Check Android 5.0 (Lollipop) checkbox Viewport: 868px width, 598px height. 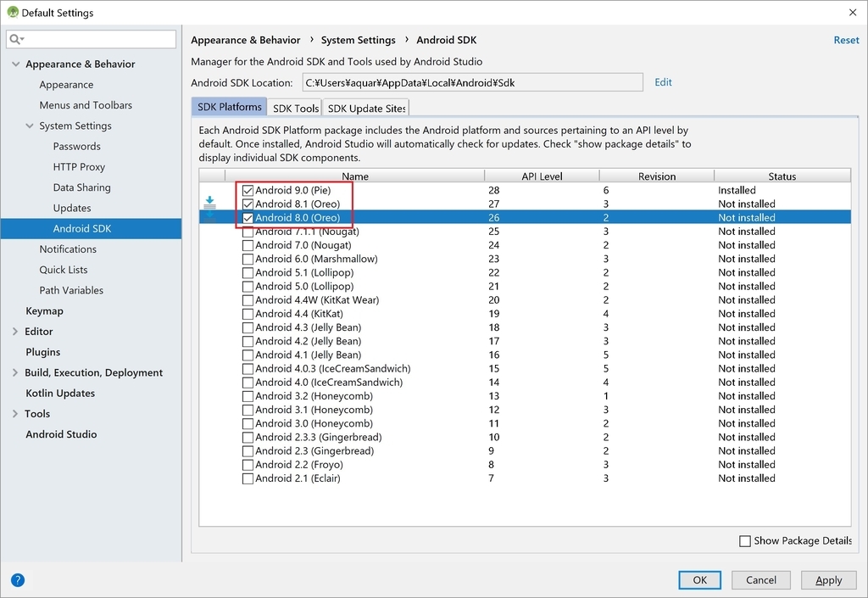click(248, 286)
